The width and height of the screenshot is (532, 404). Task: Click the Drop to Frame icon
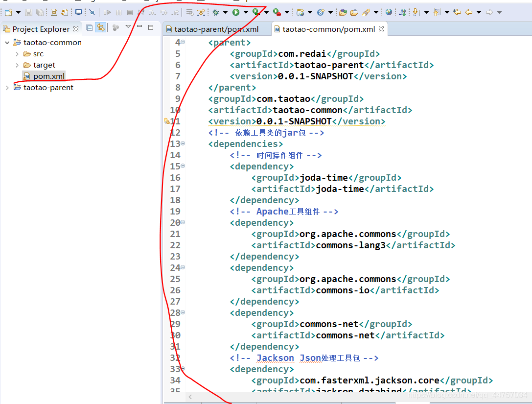(190, 13)
